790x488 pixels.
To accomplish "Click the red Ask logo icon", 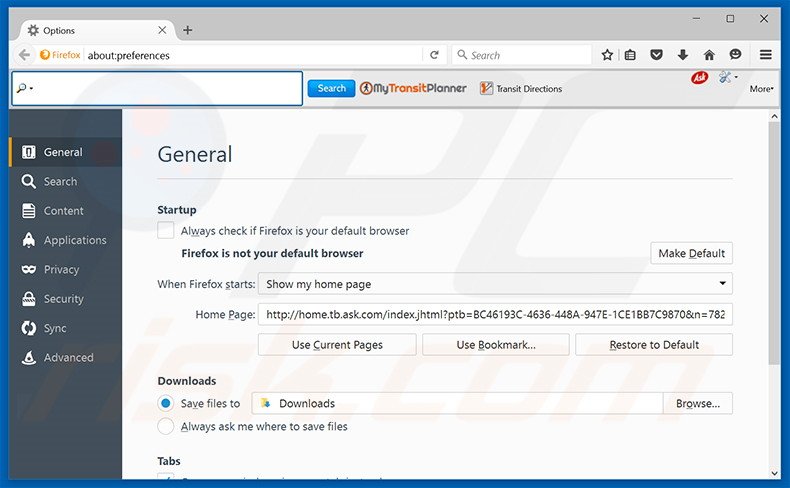I will [699, 78].
